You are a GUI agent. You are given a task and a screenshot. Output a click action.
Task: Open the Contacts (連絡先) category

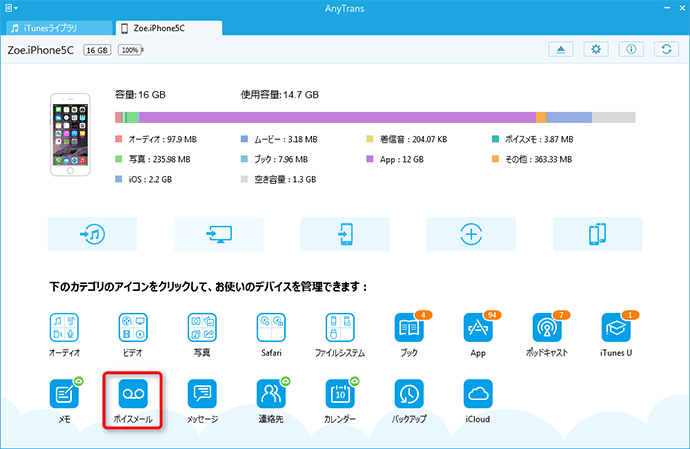[271, 394]
